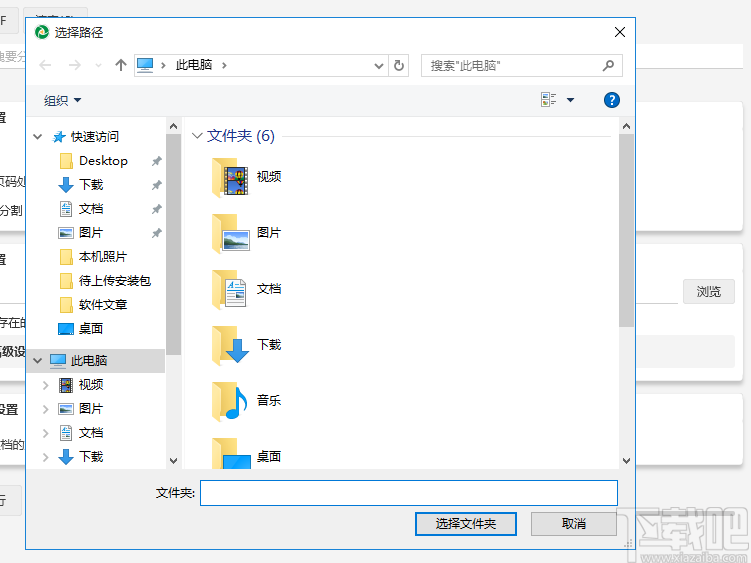This screenshot has height=563, width=751.
Task: Select the 图片 folder icon
Action: [230, 233]
